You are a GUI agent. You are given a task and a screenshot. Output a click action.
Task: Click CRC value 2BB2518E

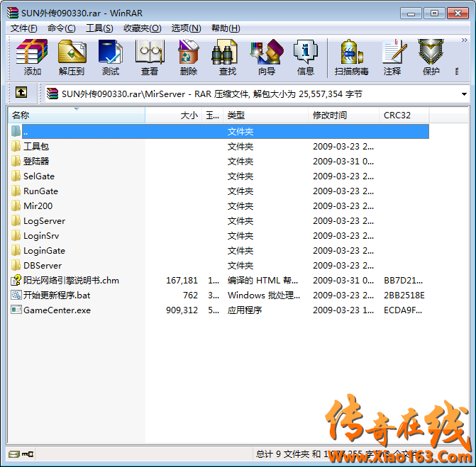(404, 296)
